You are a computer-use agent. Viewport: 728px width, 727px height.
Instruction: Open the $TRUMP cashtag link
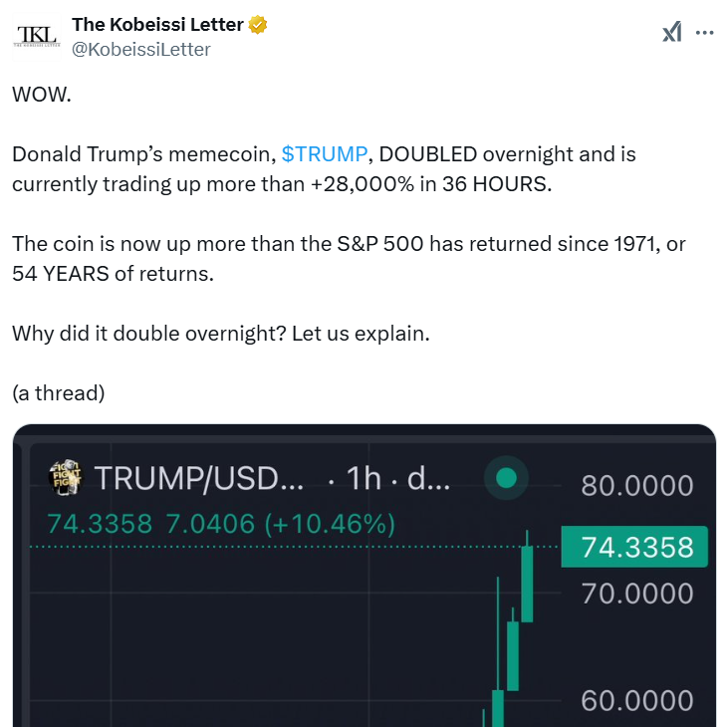325,154
